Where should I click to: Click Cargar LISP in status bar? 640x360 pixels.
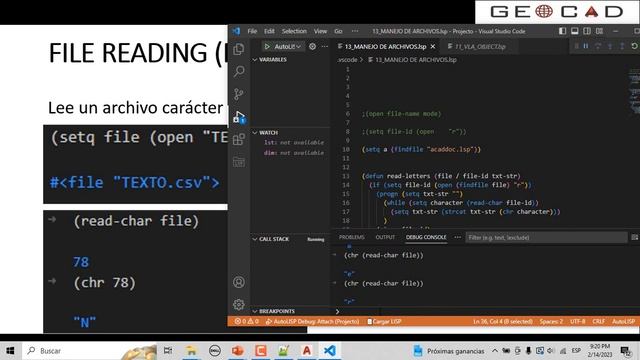[384, 321]
